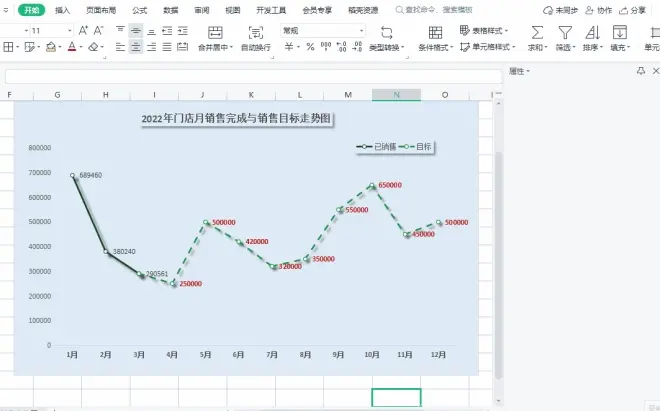Click the fill (填充) icon
Viewport: 660px width, 411px height.
(x=620, y=32)
